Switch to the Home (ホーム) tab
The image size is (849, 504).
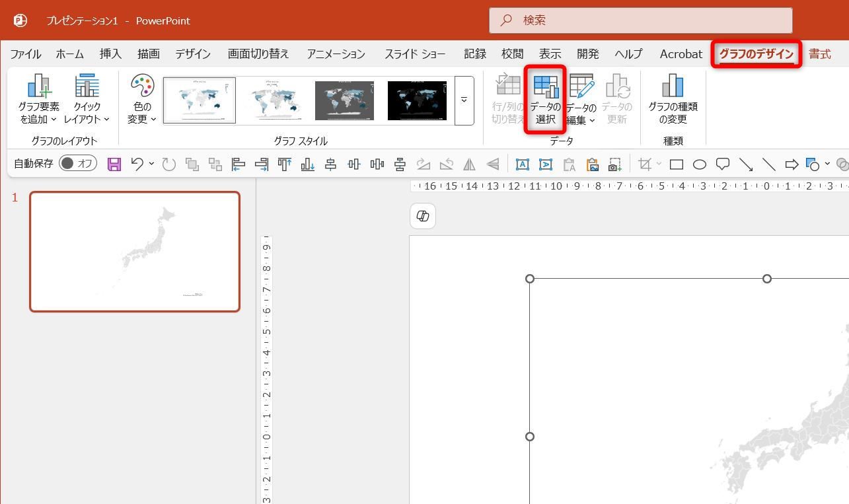tap(69, 54)
